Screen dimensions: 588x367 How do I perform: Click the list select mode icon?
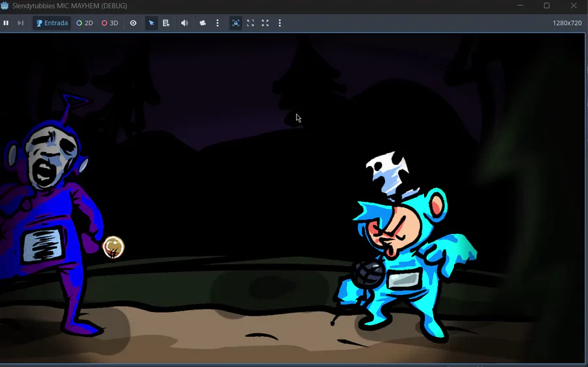click(x=166, y=23)
